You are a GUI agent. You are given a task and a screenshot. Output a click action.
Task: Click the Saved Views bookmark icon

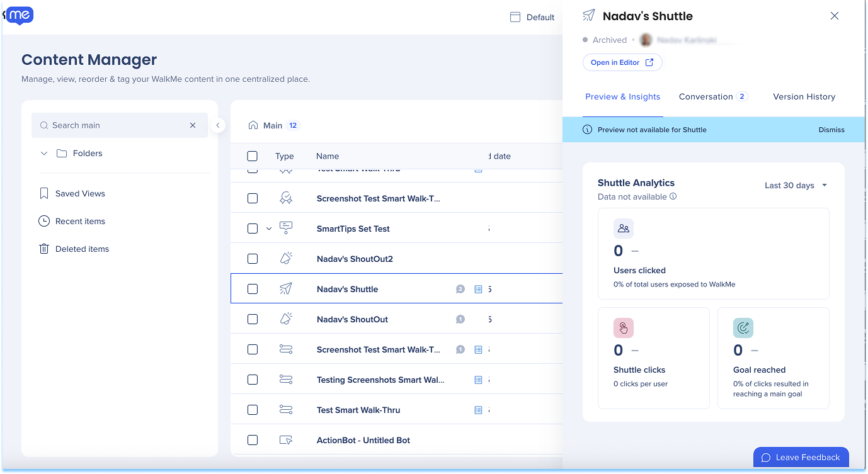(x=44, y=194)
